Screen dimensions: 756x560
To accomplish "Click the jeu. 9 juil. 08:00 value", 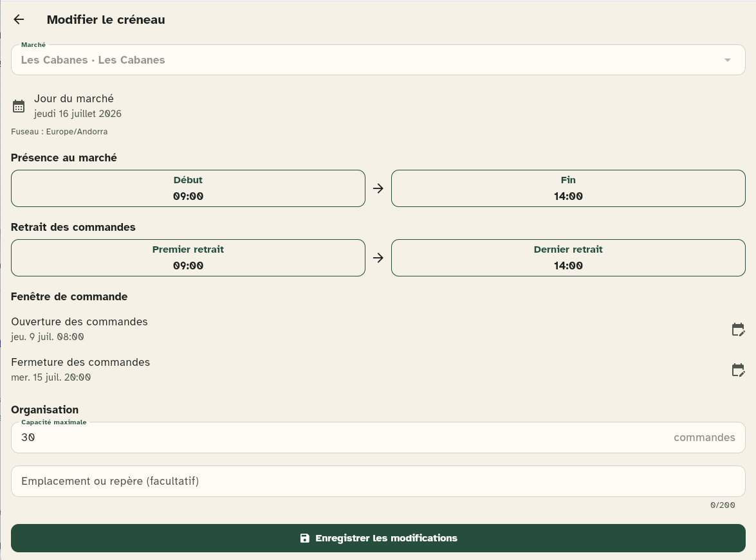I will 47,337.
